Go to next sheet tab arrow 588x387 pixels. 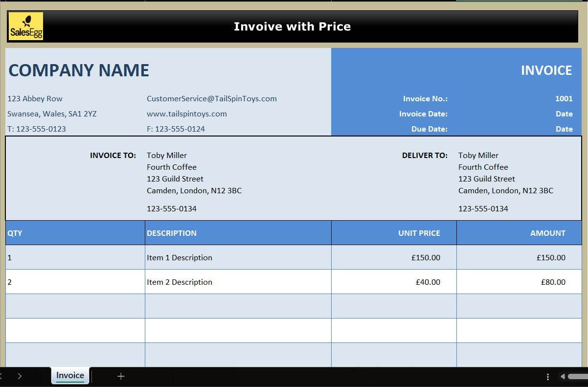20,376
